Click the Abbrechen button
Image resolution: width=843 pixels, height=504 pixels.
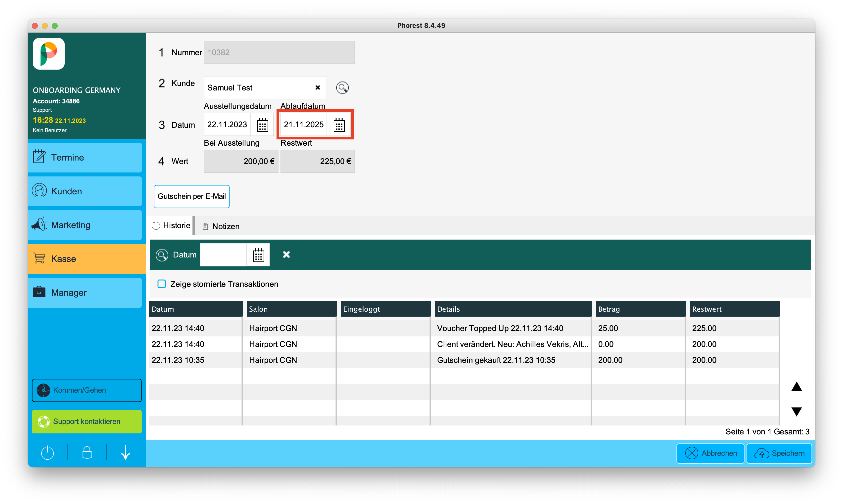point(710,453)
